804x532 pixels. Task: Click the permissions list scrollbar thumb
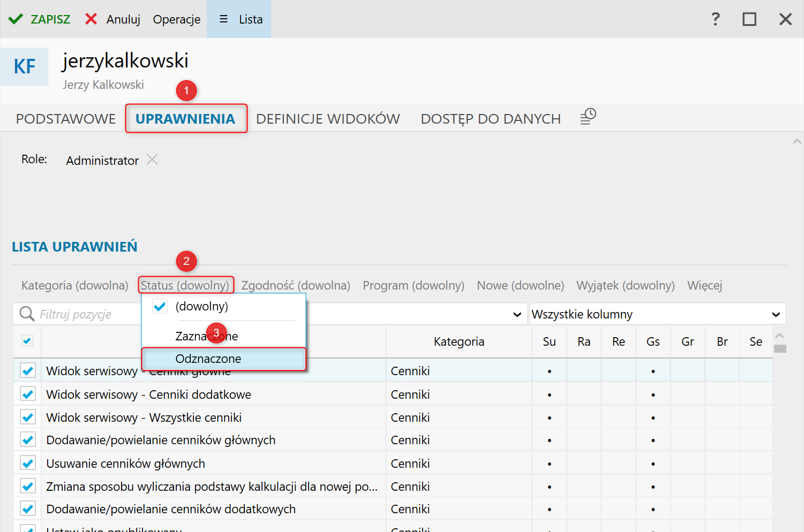[x=780, y=349]
